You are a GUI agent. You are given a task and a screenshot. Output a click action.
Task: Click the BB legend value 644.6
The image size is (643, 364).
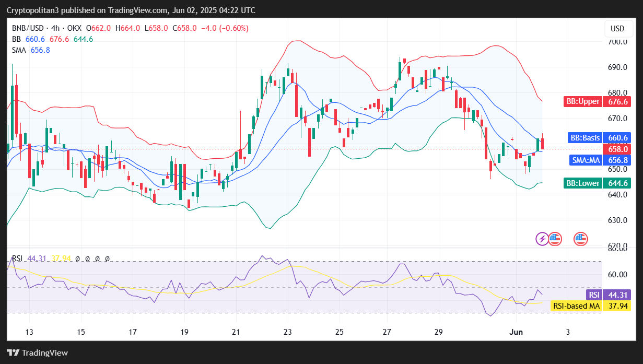coord(83,39)
